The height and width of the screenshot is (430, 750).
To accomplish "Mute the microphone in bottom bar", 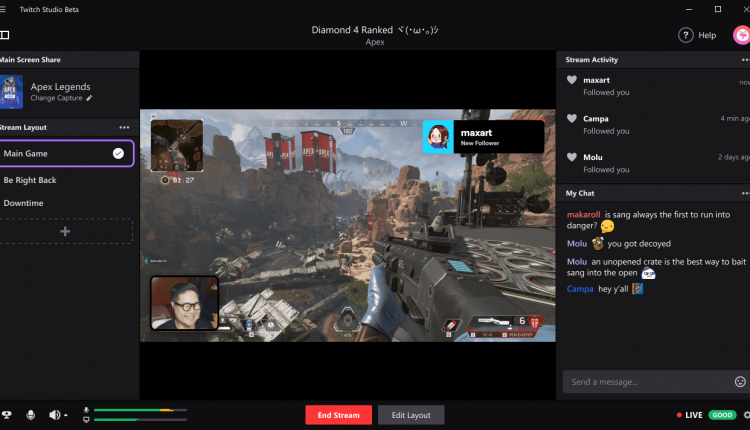I will point(31,415).
